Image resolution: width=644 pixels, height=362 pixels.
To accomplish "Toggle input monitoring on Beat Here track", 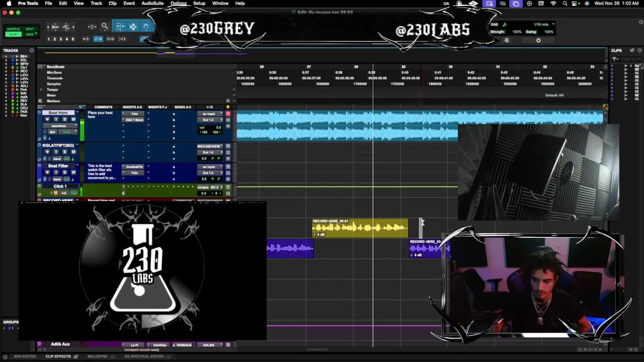I will point(56,119).
